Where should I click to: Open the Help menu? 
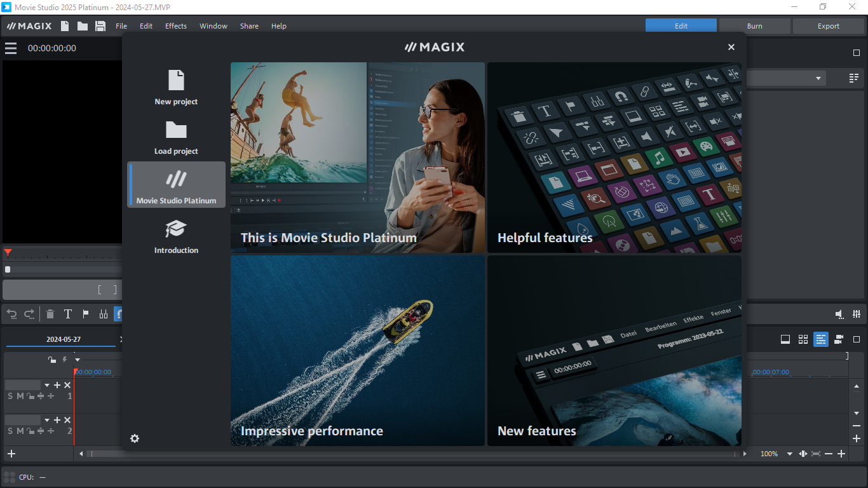point(279,26)
